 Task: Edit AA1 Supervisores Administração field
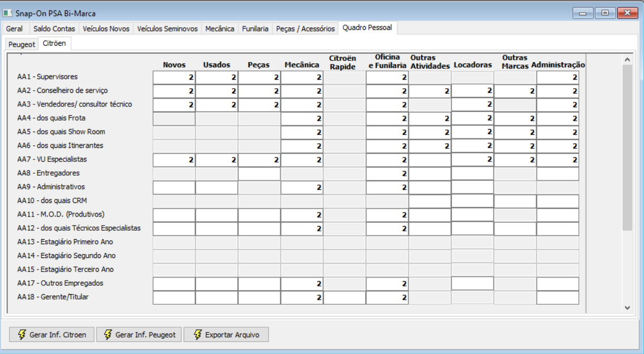[557, 77]
